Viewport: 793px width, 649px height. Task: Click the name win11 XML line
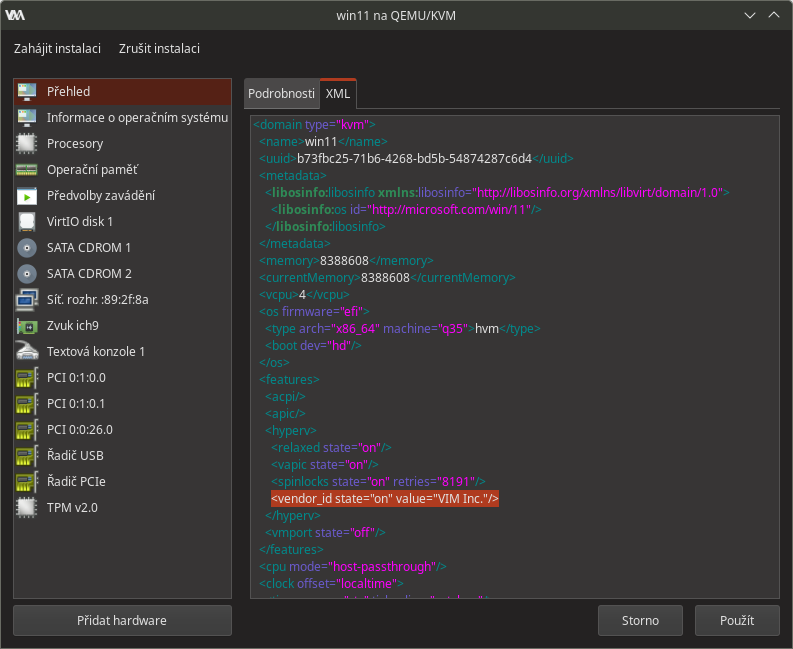tap(323, 142)
